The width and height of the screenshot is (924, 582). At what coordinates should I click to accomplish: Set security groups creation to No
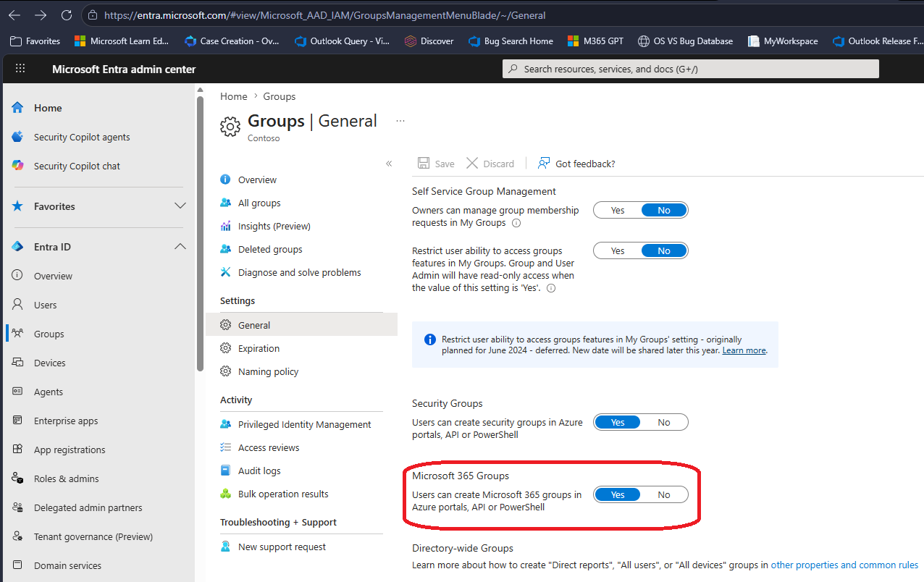664,422
